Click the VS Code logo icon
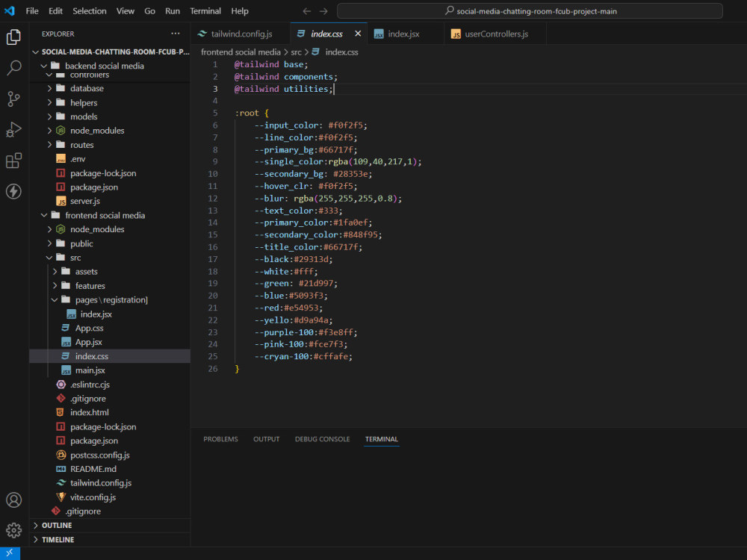The width and height of the screenshot is (747, 560). point(10,10)
